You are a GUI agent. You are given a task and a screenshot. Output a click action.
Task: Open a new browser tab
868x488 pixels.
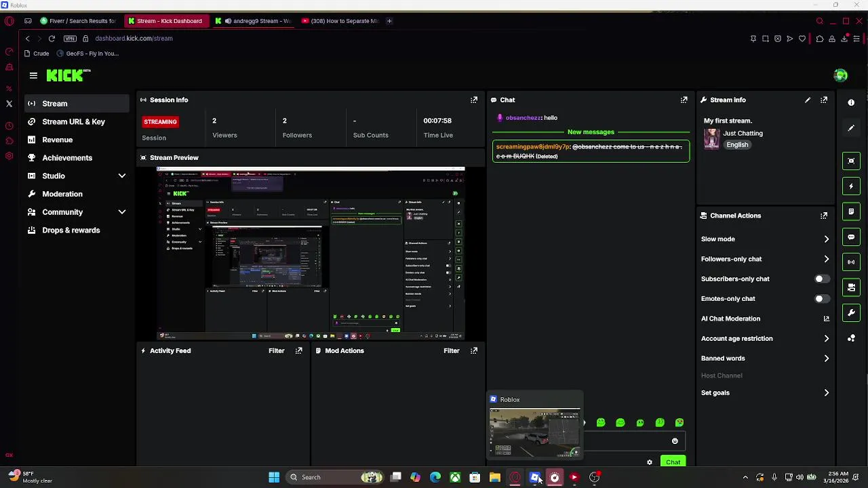click(389, 21)
